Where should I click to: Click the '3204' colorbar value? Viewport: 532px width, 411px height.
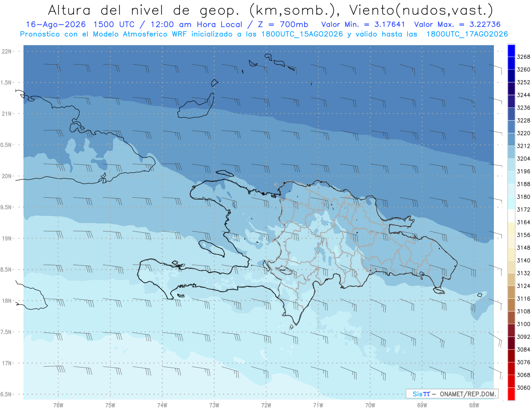point(523,158)
